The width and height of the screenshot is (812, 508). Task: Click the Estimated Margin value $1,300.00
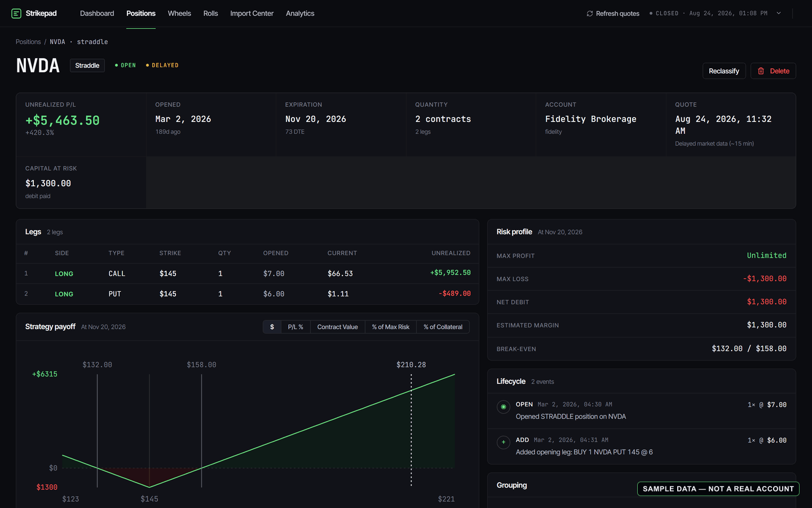(767, 325)
